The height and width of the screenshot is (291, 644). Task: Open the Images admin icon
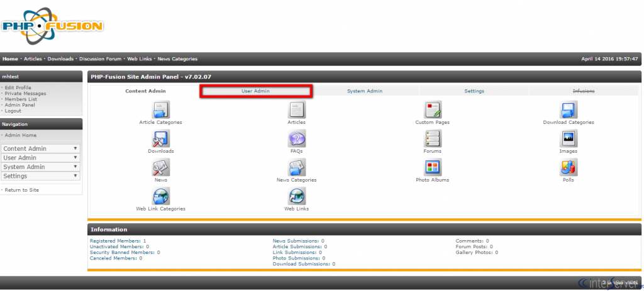(x=569, y=138)
